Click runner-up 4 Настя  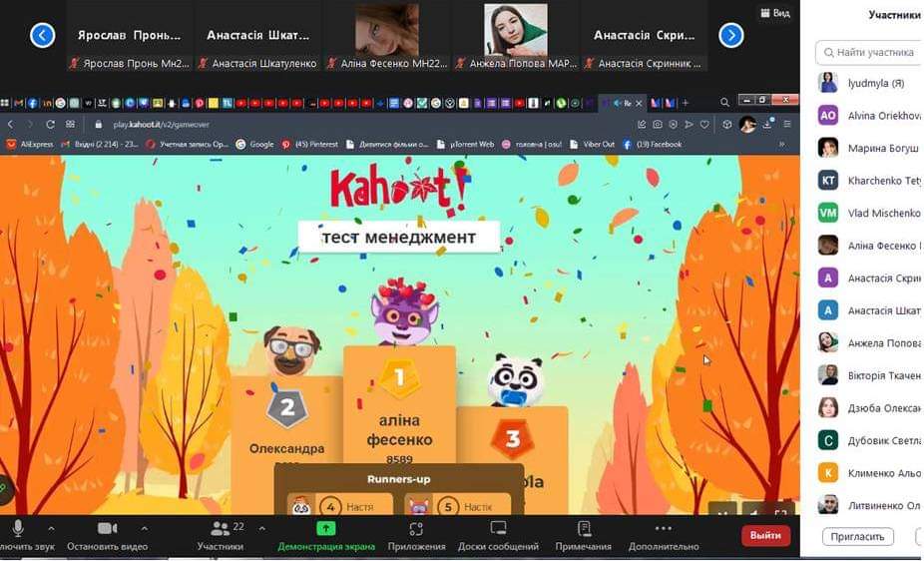pyautogui.click(x=340, y=506)
